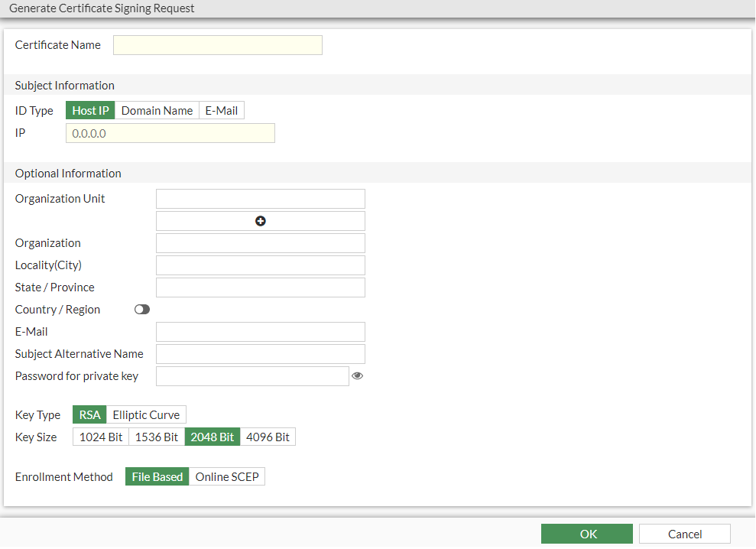This screenshot has height=549, width=756.
Task: Select 1536 Bit key size
Action: [x=156, y=437]
